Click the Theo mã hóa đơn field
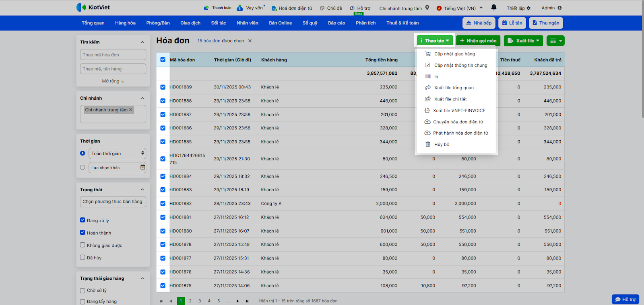644x305 pixels. (113, 55)
